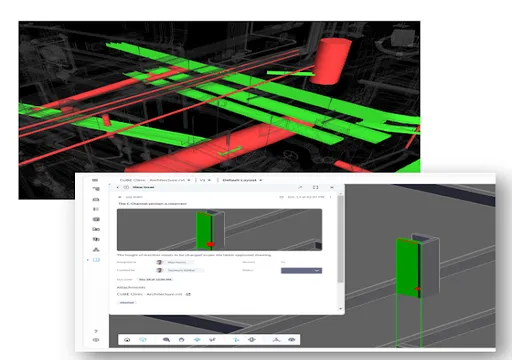This screenshot has height=360, width=512.
Task: Click the Assigned to user chip
Action: (x=174, y=262)
